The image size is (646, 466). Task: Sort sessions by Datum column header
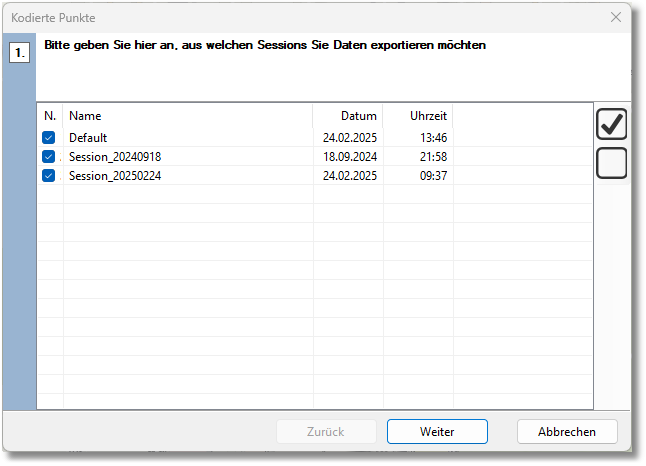tap(348, 116)
